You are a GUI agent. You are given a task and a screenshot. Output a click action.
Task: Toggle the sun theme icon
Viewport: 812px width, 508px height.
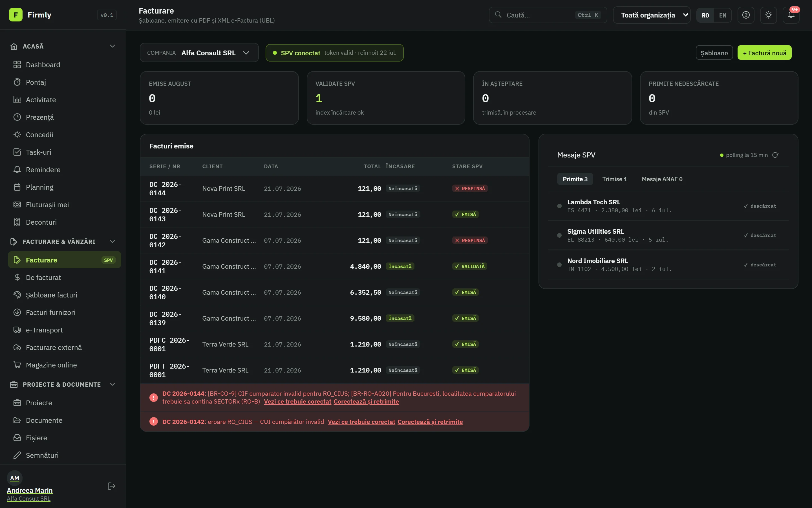pyautogui.click(x=768, y=15)
